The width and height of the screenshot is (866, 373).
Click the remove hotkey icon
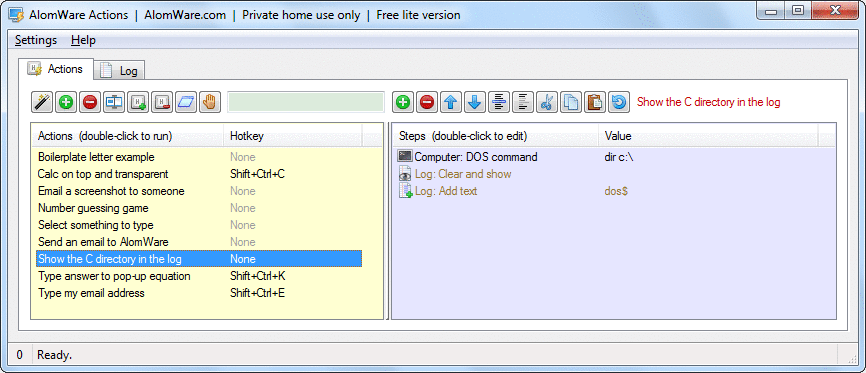tap(162, 102)
